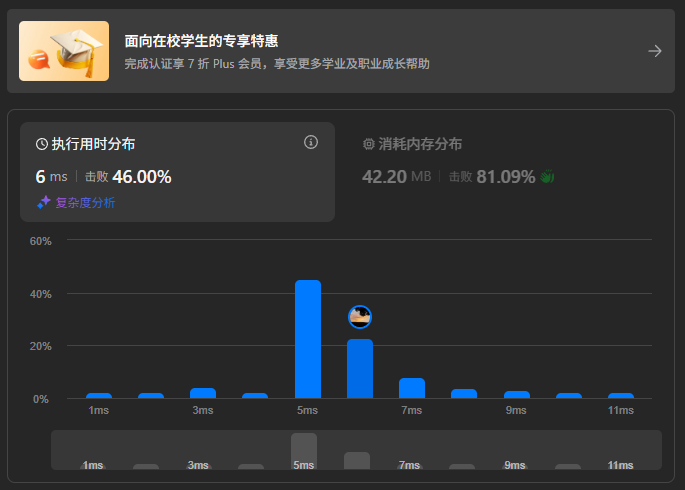This screenshot has height=490, width=685.
Task: Click the clock icon beside 执行用时分布
Action: click(x=42, y=144)
